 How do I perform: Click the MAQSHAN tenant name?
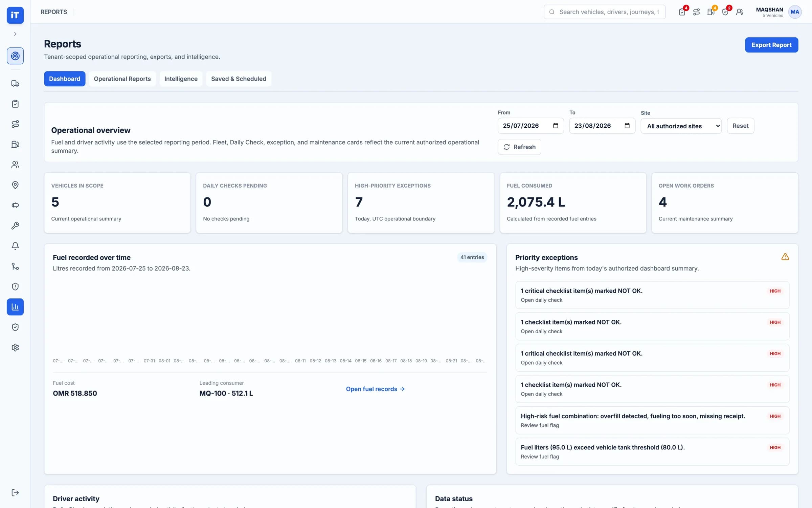(x=769, y=9)
